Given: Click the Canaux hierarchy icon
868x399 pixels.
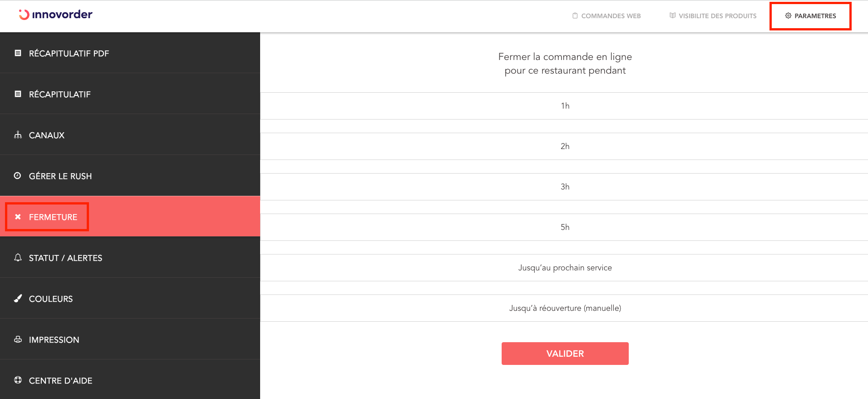Looking at the screenshot, I should pos(18,135).
